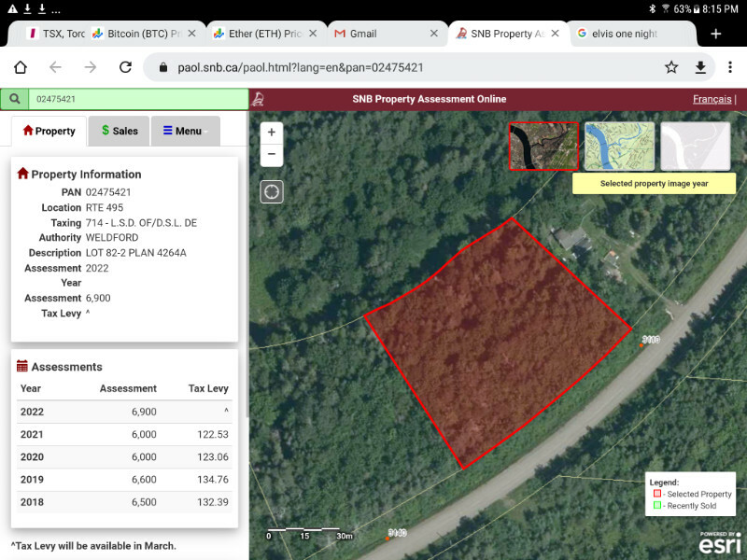Click the Property Information house icon

click(x=22, y=174)
